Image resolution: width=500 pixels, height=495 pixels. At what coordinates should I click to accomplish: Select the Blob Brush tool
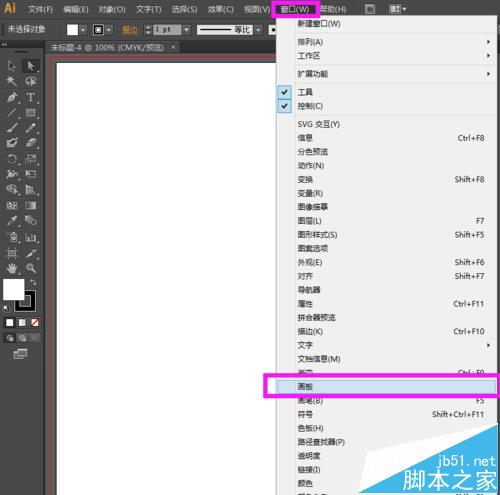(x=12, y=143)
